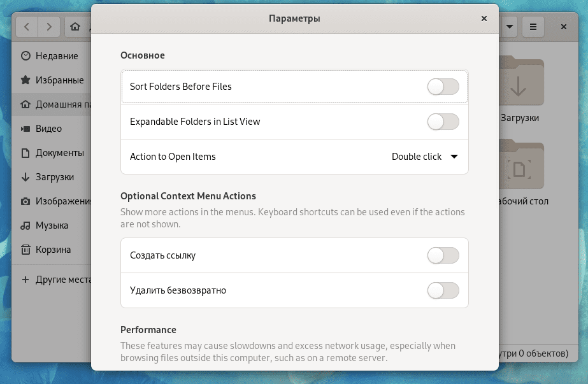The image size is (588, 384).
Task: Open the Загрузки folder icon
Action: [x=519, y=83]
